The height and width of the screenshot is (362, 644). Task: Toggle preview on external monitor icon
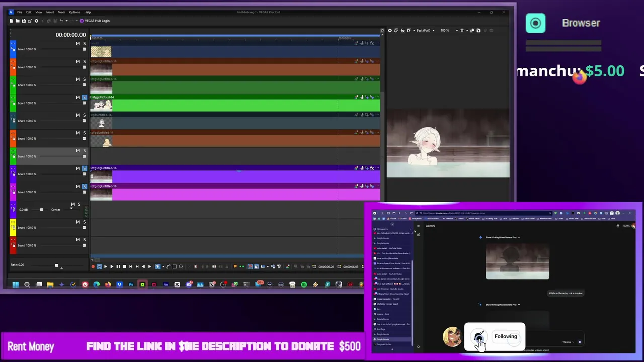[x=396, y=31]
